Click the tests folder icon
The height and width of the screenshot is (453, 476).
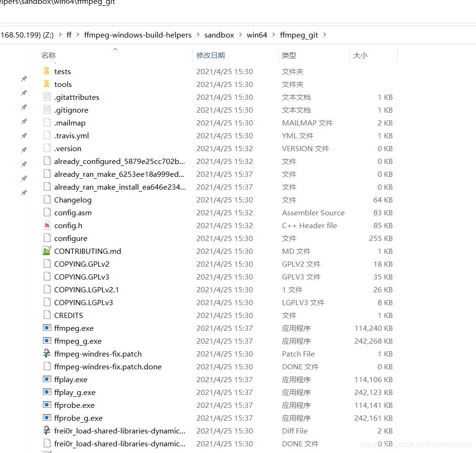47,71
